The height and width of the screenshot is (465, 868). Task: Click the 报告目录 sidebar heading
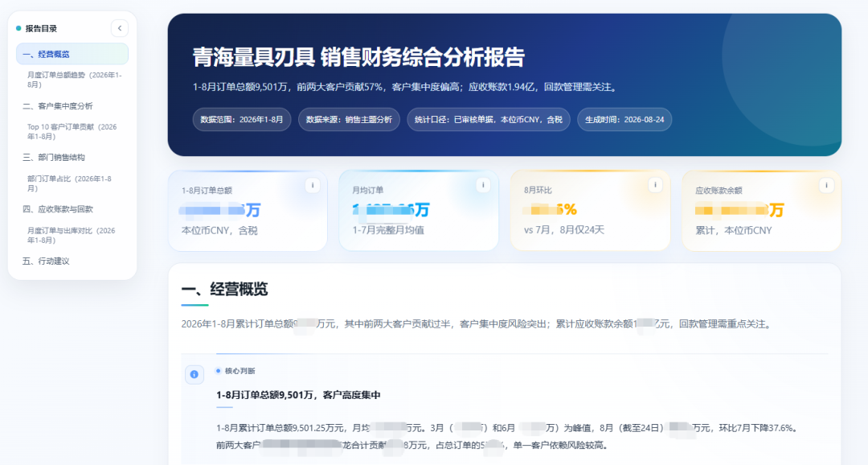click(x=41, y=28)
